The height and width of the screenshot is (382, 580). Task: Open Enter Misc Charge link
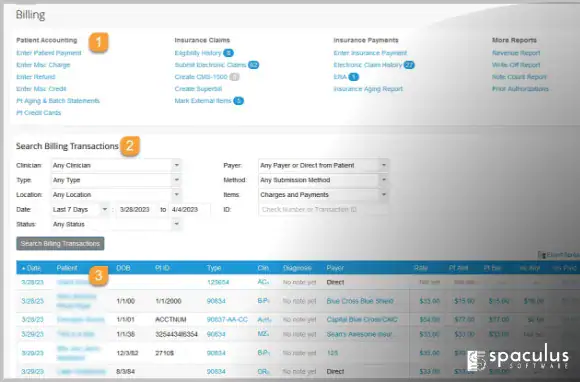pos(43,65)
